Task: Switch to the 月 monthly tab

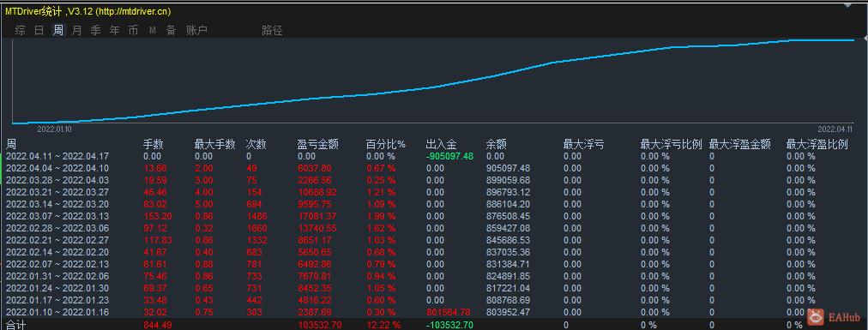Action: click(x=77, y=30)
